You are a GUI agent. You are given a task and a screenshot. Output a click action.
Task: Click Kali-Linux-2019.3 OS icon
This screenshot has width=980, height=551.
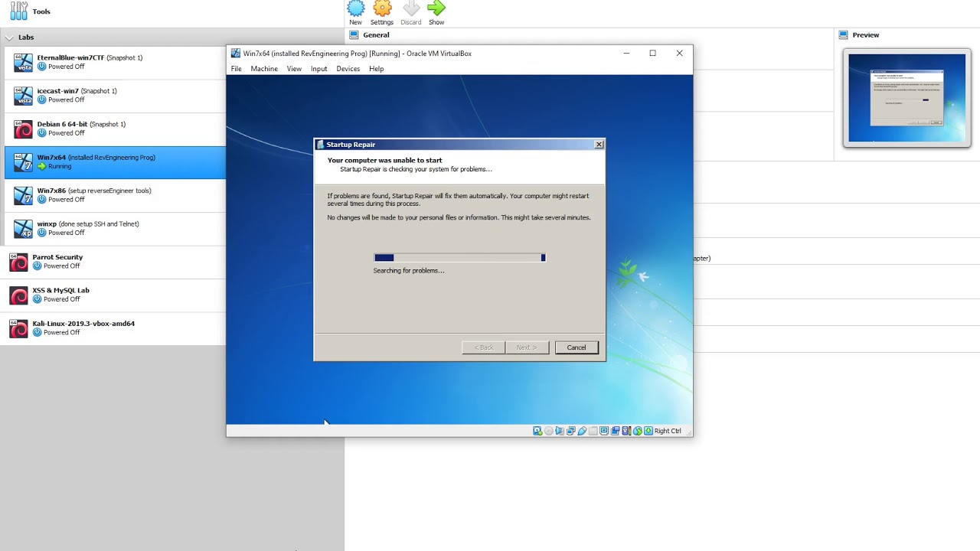[x=19, y=328]
